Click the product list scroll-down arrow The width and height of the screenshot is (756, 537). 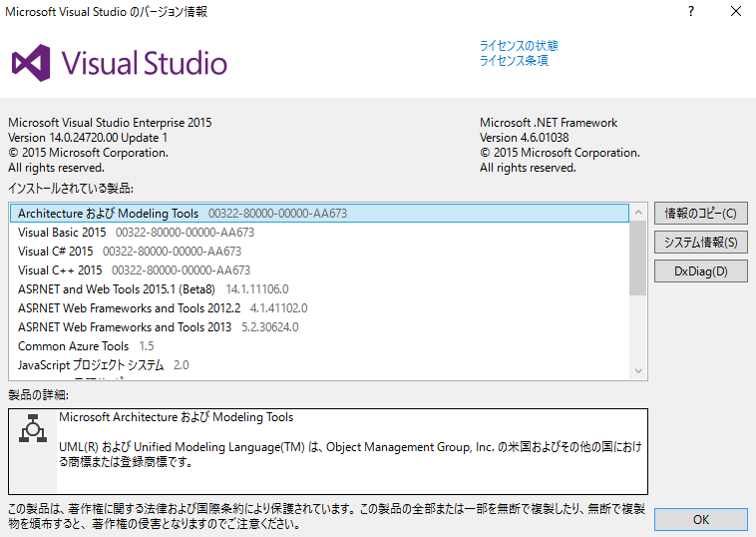[x=638, y=371]
